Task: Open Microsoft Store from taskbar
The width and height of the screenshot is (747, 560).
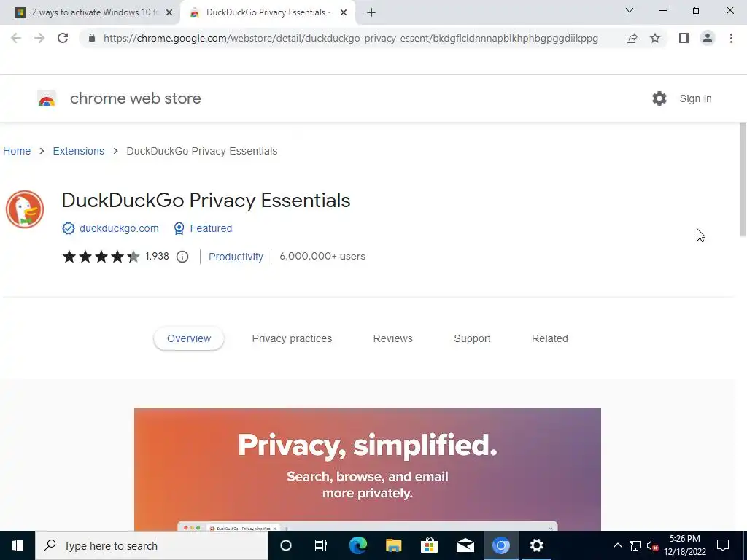Action: [x=429, y=545]
